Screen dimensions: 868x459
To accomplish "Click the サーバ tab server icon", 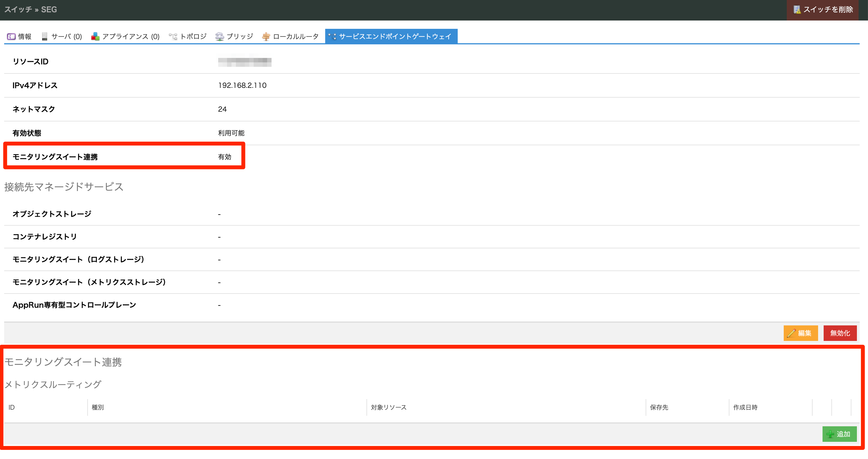I will [44, 36].
